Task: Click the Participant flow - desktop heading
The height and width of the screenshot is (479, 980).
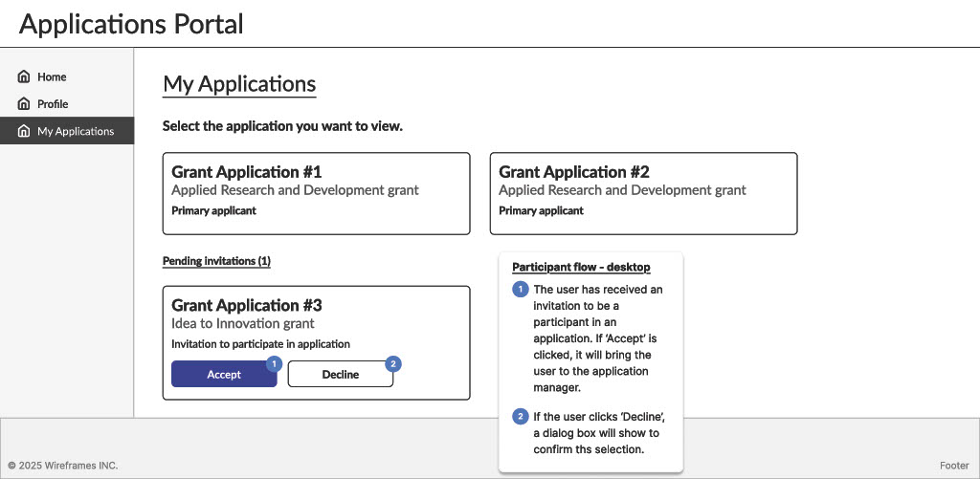Action: click(581, 267)
